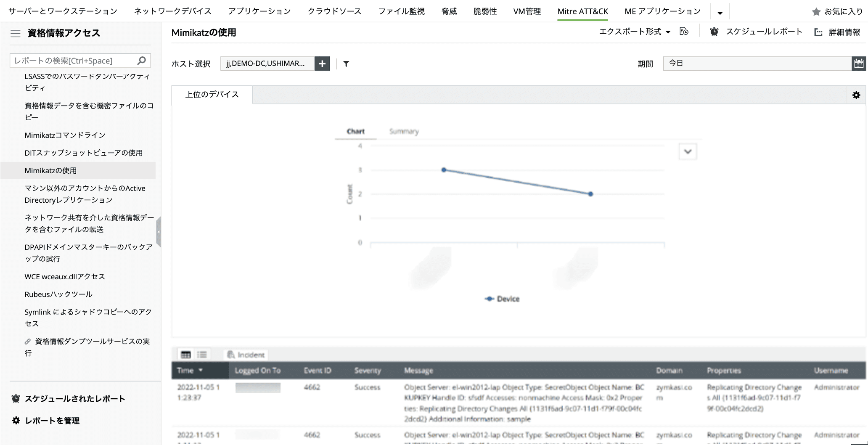Open LSASSでのパスワードダンパーアクティビティ report
Image resolution: width=868 pixels, height=445 pixels.
click(x=87, y=82)
